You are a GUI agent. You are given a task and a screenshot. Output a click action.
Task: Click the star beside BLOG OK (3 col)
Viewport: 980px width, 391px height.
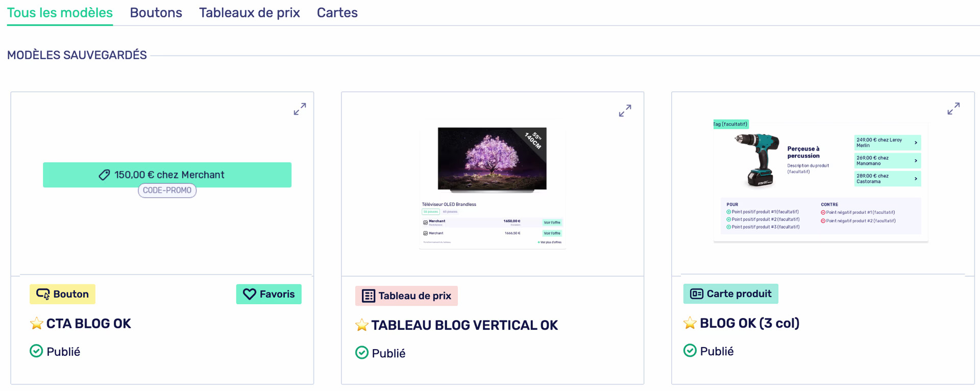click(690, 323)
